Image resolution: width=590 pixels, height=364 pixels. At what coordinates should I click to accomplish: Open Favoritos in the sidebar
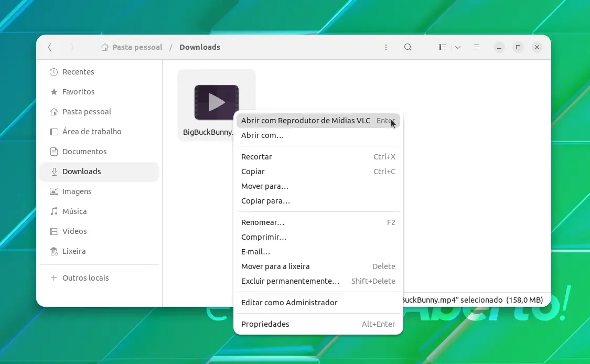[99, 92]
